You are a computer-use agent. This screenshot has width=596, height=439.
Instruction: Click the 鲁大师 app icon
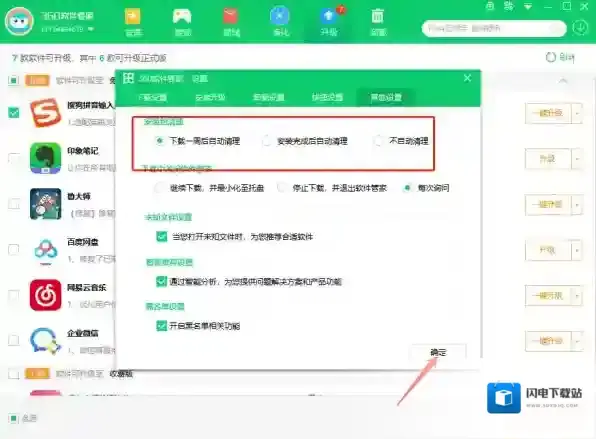click(x=46, y=204)
